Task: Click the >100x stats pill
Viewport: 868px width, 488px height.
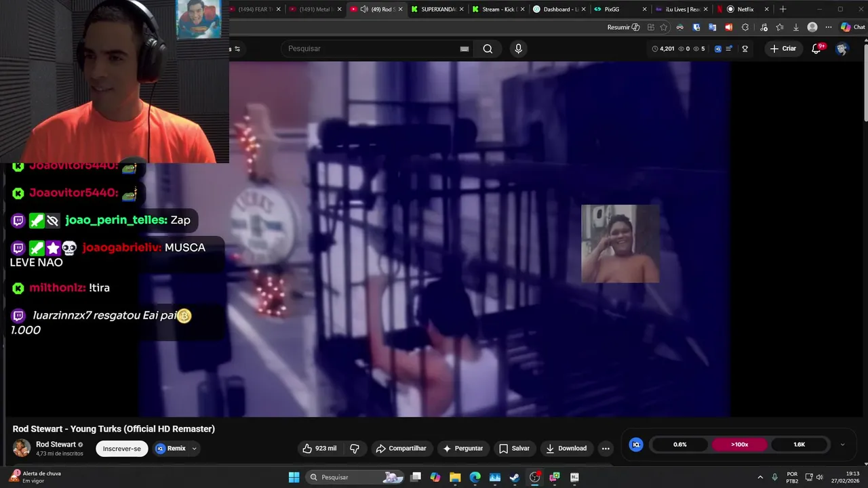Action: pos(740,445)
